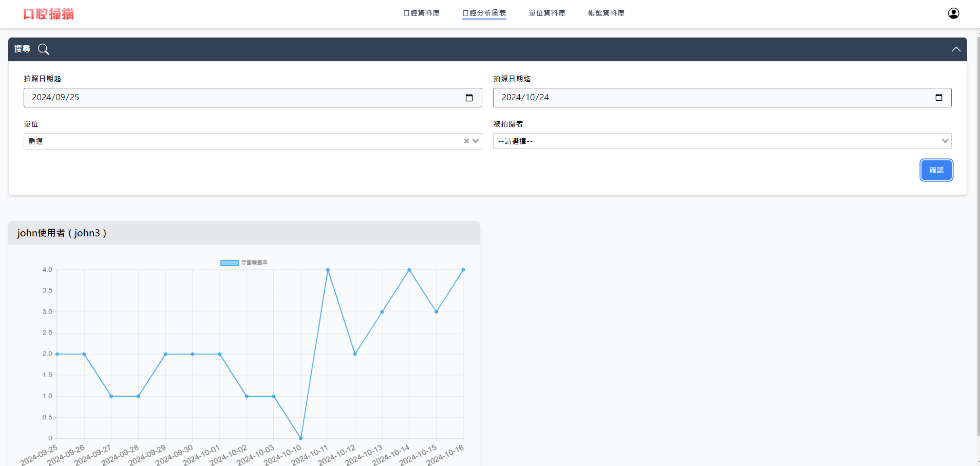Expand the 單位 dropdown arrow
The height and width of the screenshot is (466, 980).
[476, 141]
